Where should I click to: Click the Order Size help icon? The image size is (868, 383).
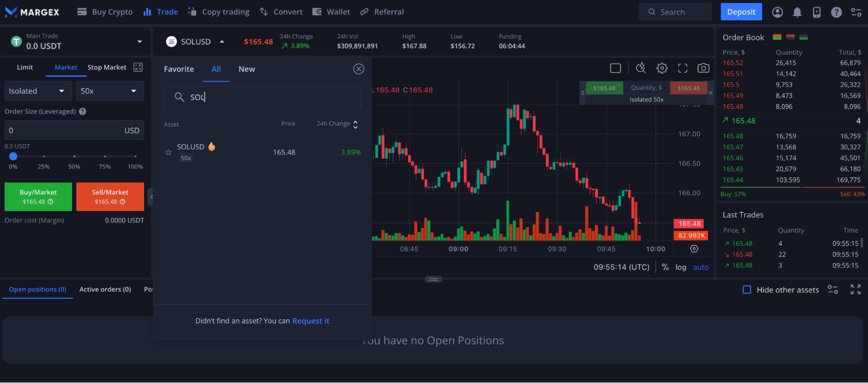(83, 112)
